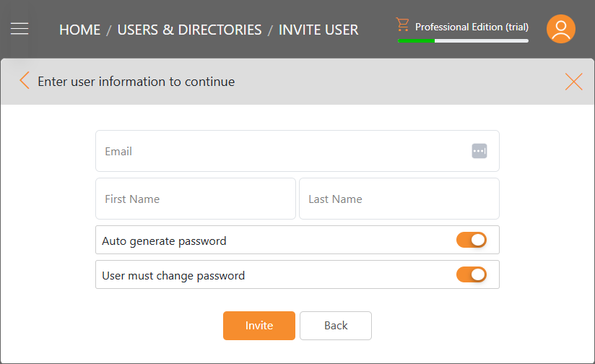Click the orange back arrow icon
Image resolution: width=595 pixels, height=364 pixels.
point(25,80)
